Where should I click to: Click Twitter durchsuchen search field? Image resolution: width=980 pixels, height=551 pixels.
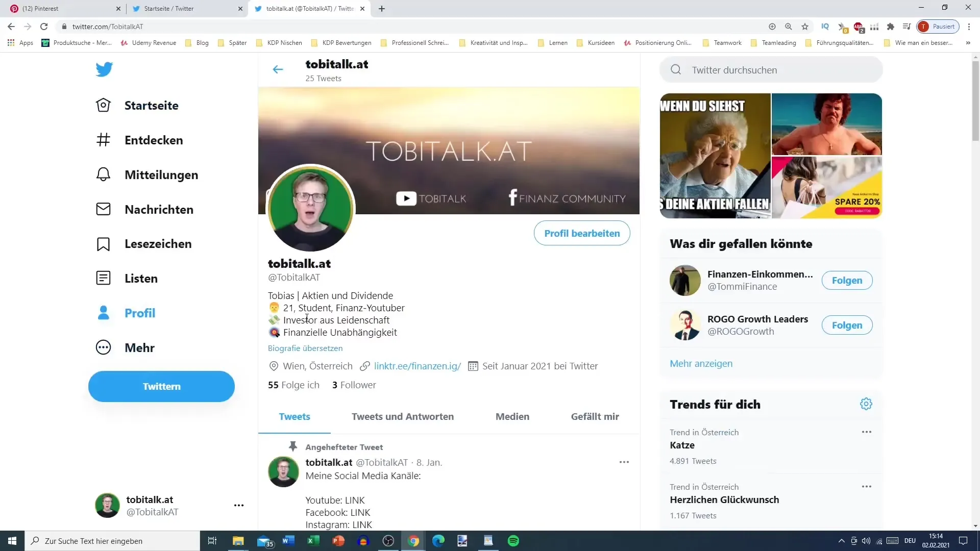point(771,70)
